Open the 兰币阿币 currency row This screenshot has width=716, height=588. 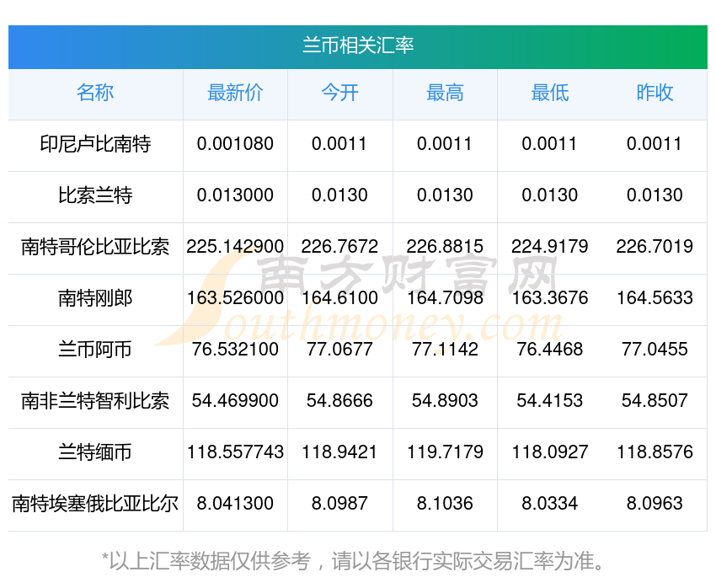pos(357,351)
